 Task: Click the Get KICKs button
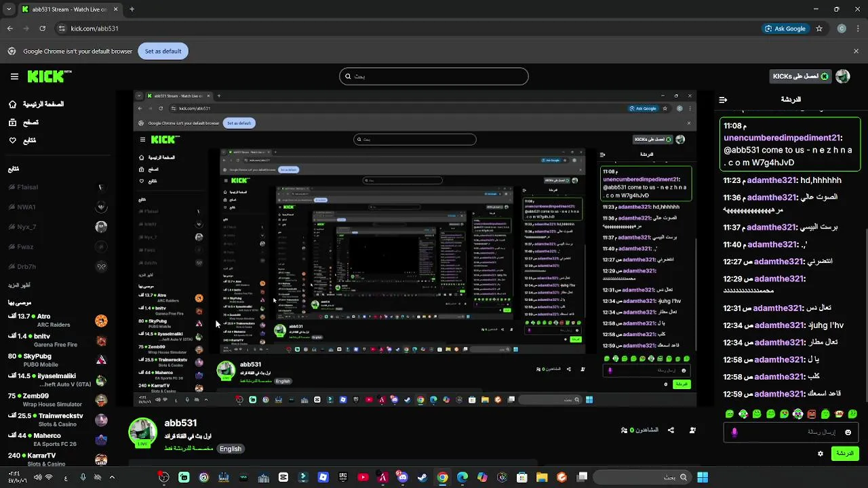[800, 77]
